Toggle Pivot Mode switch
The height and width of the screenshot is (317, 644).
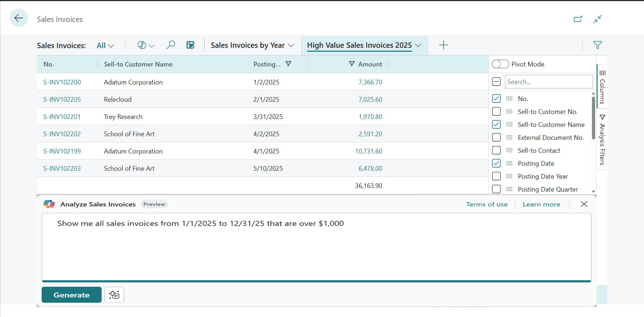click(x=500, y=64)
